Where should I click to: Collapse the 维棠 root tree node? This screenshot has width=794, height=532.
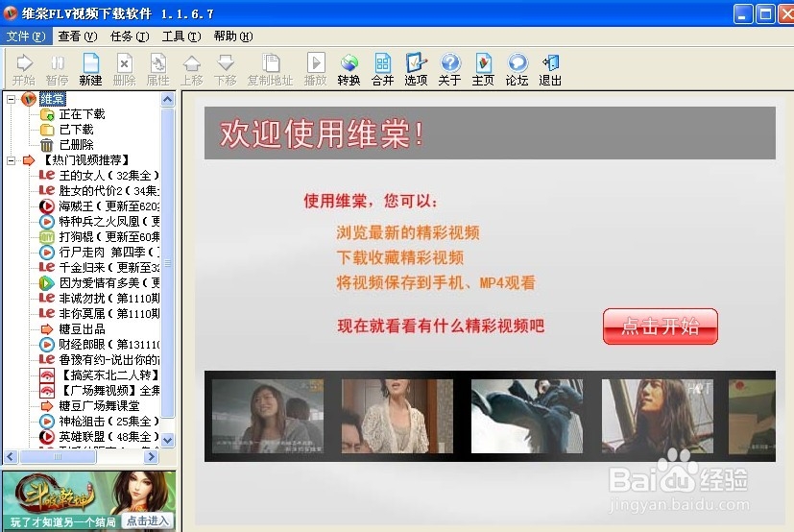(12, 99)
